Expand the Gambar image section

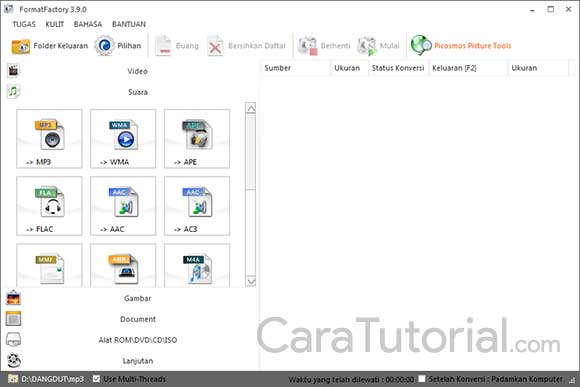pyautogui.click(x=138, y=298)
